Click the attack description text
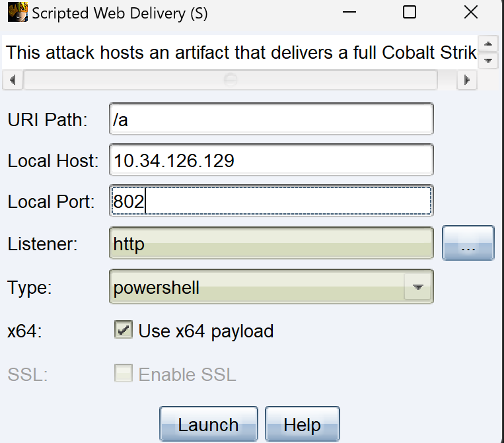This screenshot has height=443, width=504. point(241,52)
